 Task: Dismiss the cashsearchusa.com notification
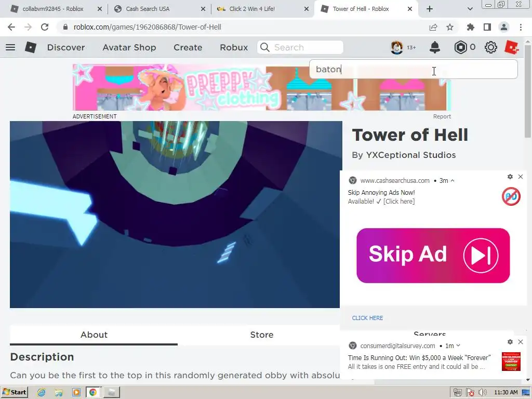[x=521, y=177]
